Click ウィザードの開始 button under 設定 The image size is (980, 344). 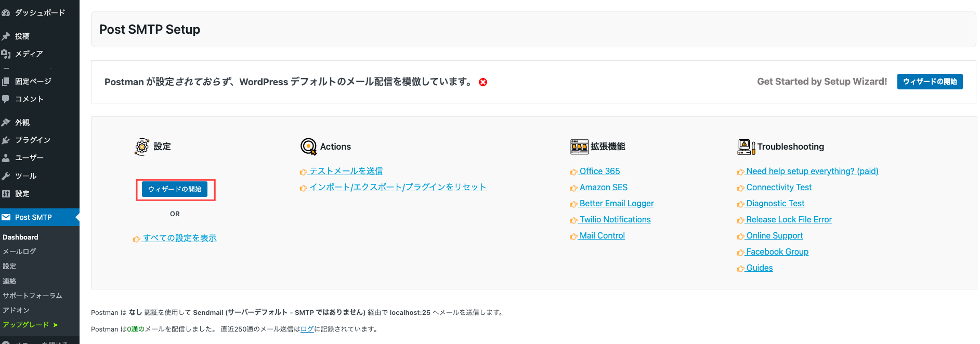coord(175,189)
